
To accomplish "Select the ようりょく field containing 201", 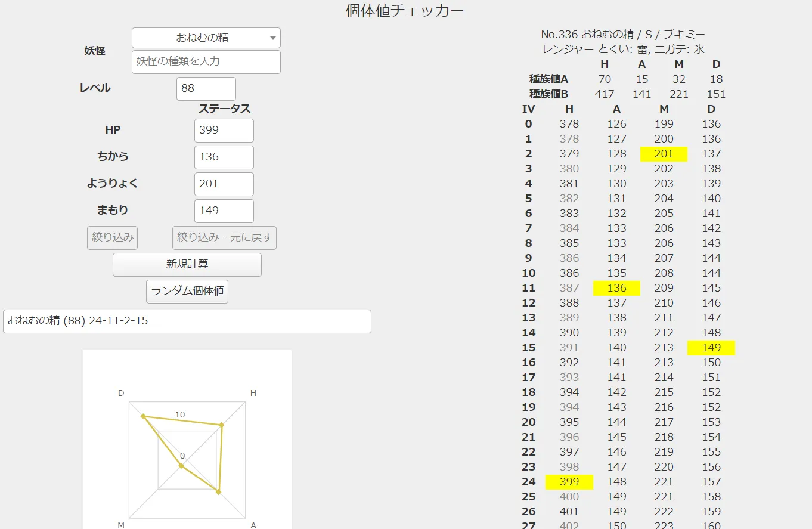I will click(224, 184).
